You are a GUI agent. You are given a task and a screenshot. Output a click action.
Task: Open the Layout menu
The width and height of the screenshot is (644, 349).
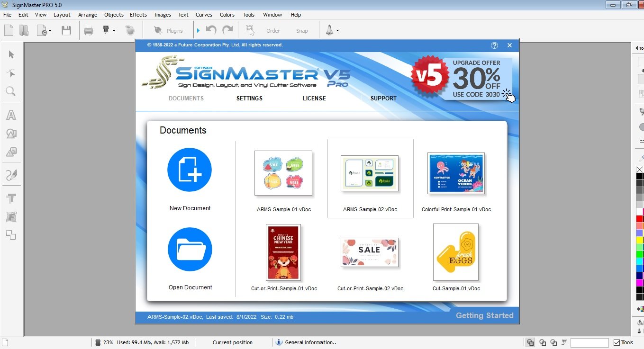[x=62, y=15]
